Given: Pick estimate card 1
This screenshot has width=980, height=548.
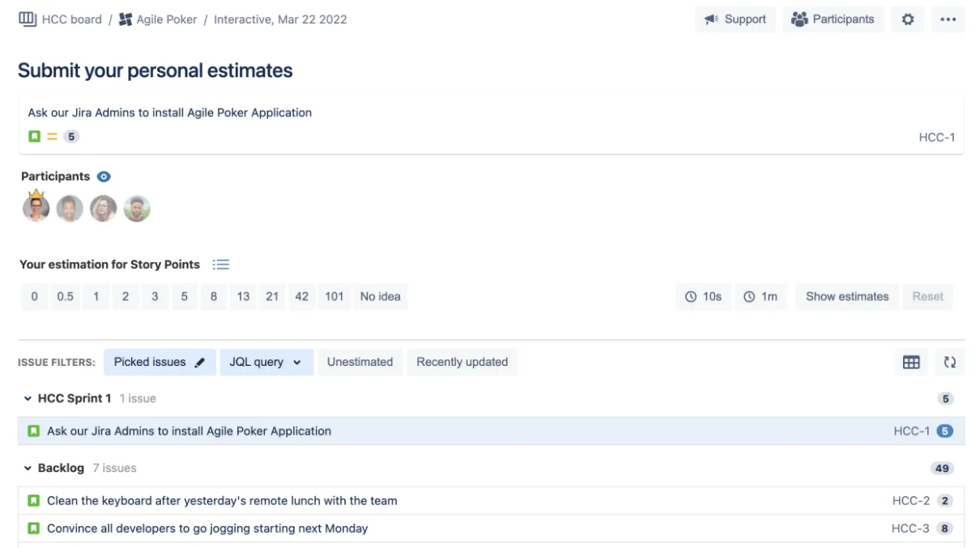Looking at the screenshot, I should click(96, 296).
